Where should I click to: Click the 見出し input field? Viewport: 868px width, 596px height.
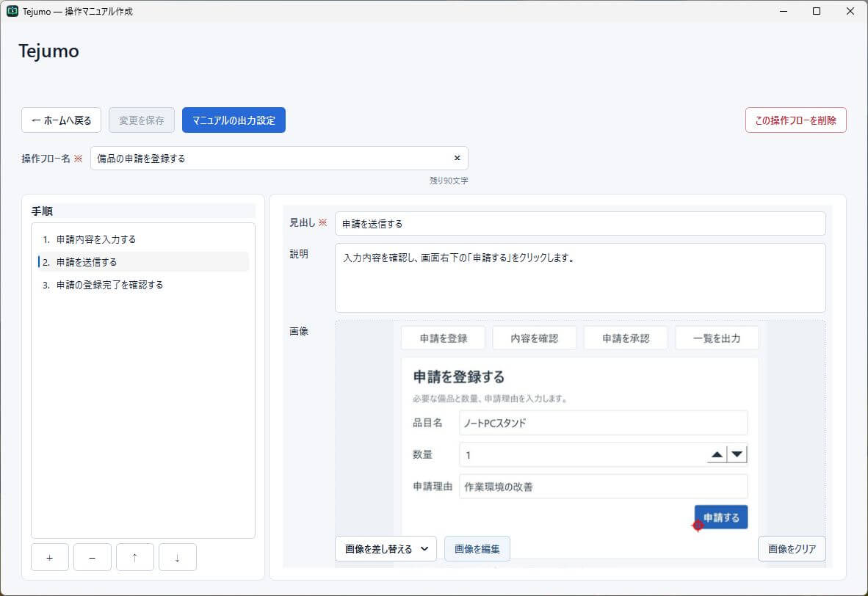click(x=580, y=224)
